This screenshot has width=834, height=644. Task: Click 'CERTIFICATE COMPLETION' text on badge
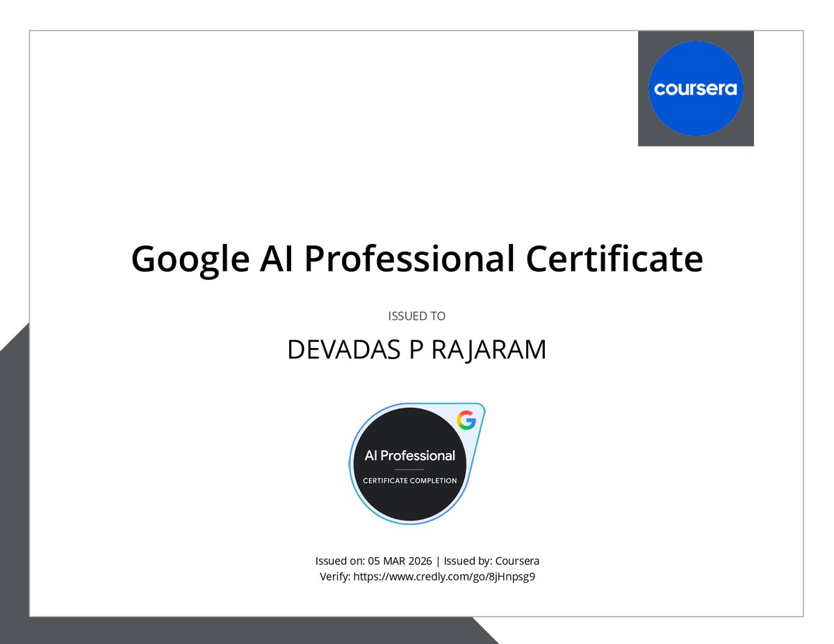(x=410, y=481)
